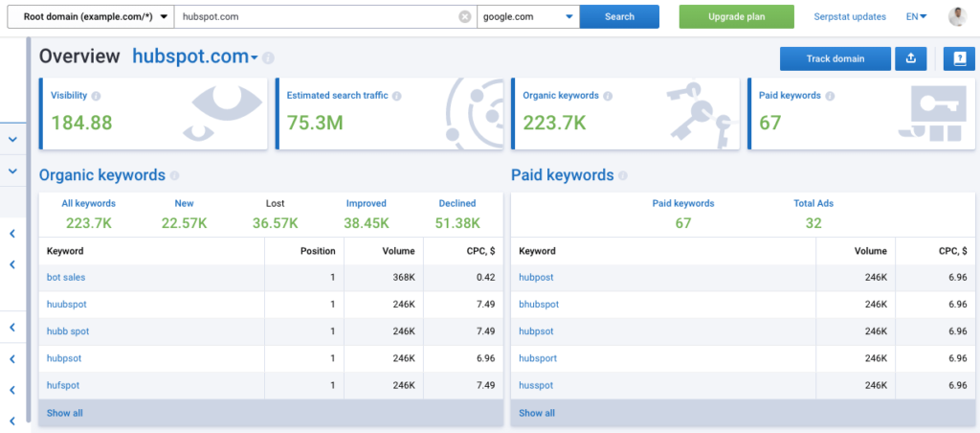Click Position column header in organic table
This screenshot has width=980, height=433.
click(x=318, y=251)
